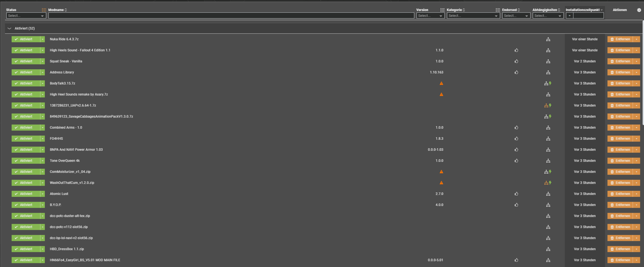Image resolution: width=644 pixels, height=267 pixels.
Task: Select the version cell 1.10.163
Action: pyautogui.click(x=436, y=72)
